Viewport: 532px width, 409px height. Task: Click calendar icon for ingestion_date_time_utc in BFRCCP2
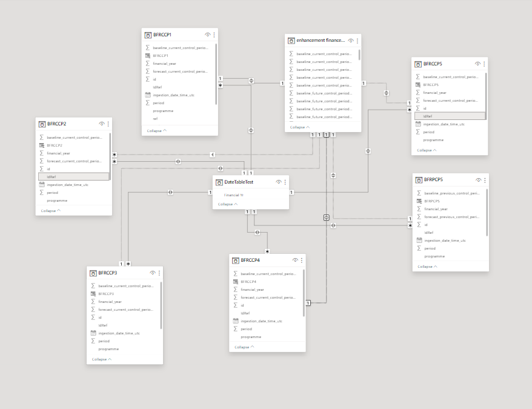tap(42, 185)
